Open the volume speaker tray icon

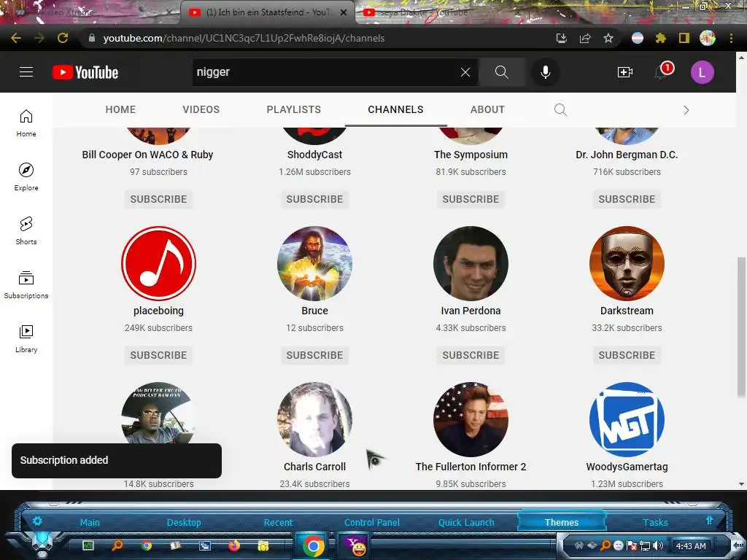pos(658,545)
